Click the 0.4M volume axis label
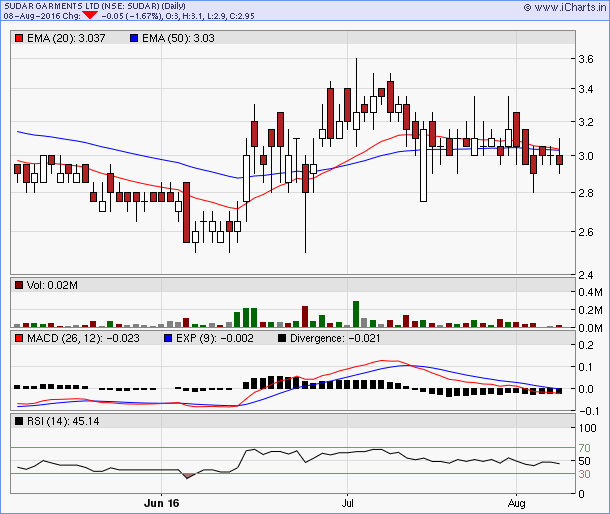This screenshot has width=610, height=514. [590, 292]
